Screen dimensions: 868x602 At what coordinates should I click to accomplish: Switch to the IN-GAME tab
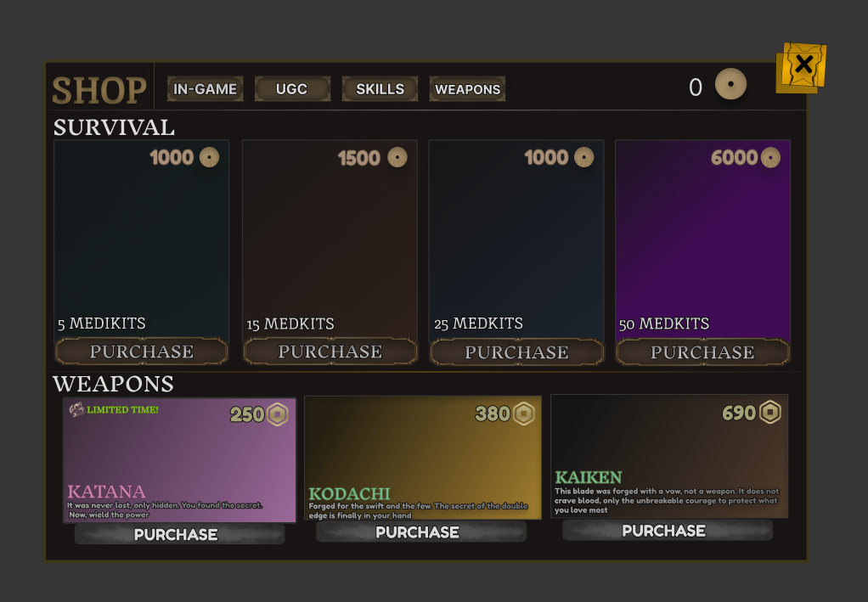tap(205, 89)
